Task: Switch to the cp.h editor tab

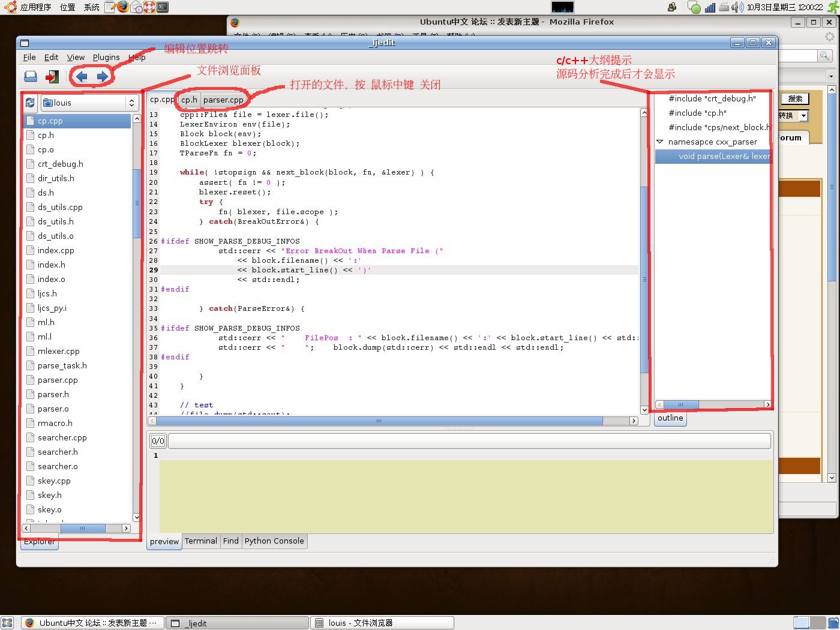Action: click(189, 100)
